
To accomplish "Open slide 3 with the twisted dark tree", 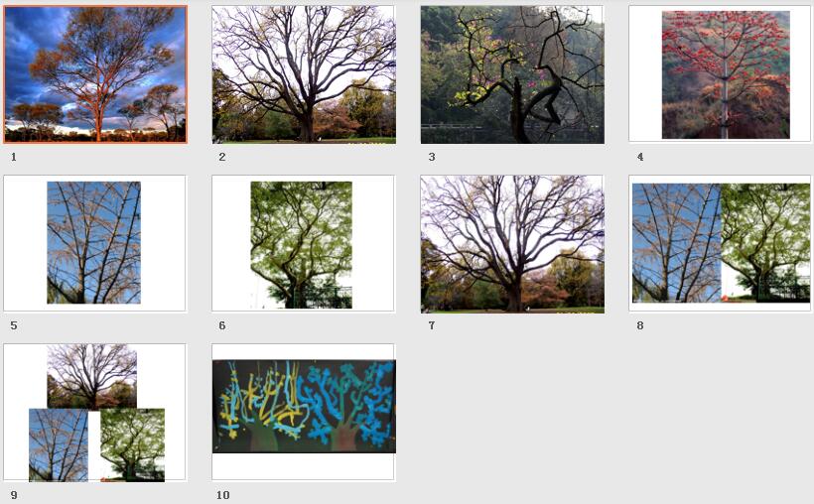I will click(x=512, y=74).
